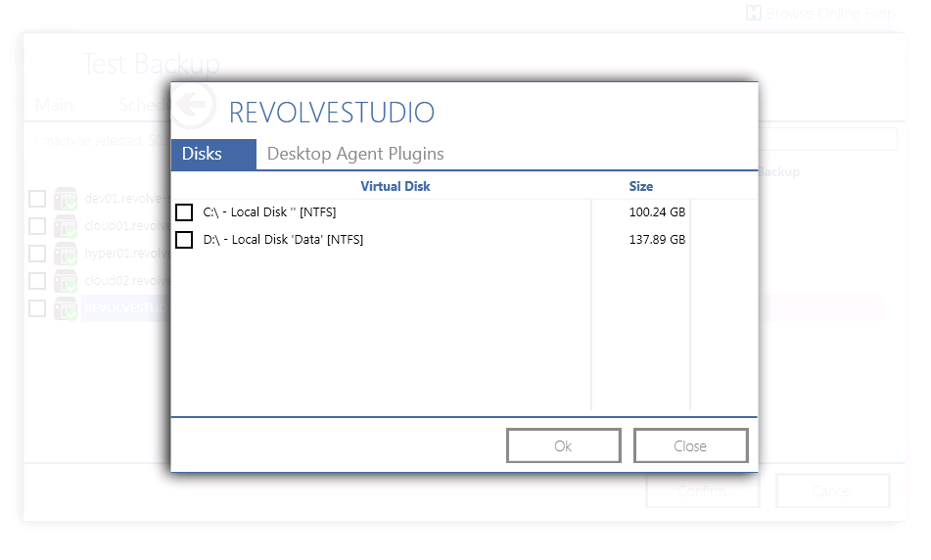The width and height of the screenshot is (931, 560).
Task: Check the cloud01.revolve machine checkbox in background
Action: (37, 226)
